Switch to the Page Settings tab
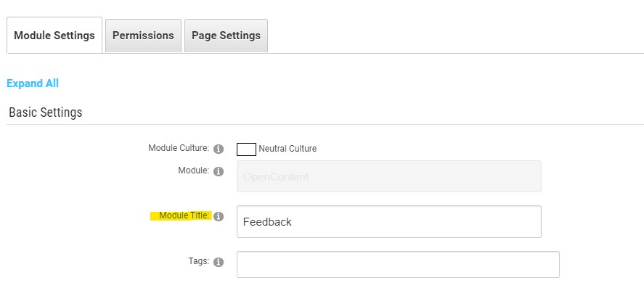 (x=226, y=36)
